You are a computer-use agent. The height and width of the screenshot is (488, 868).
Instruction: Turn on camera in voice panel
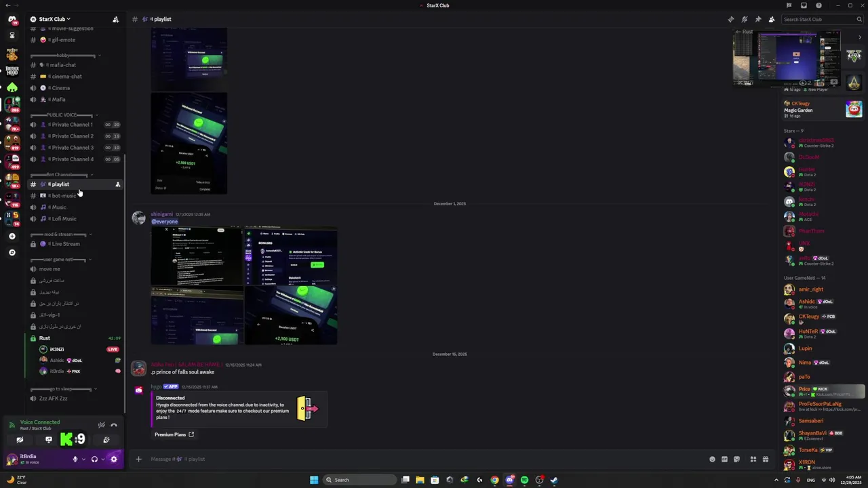click(20, 440)
